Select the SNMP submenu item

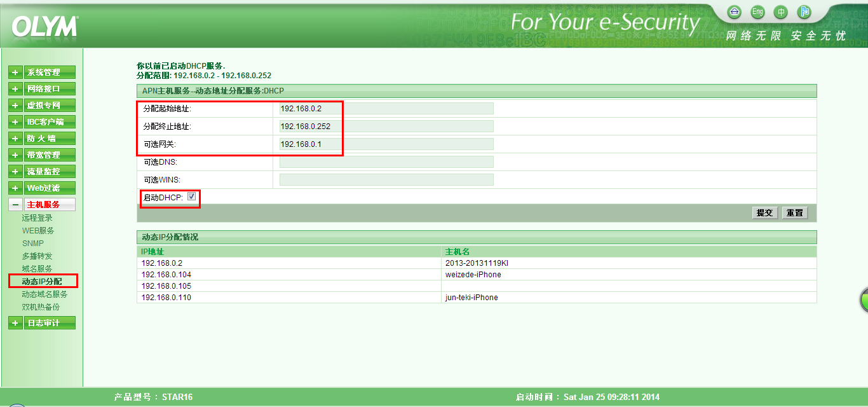[33, 244]
